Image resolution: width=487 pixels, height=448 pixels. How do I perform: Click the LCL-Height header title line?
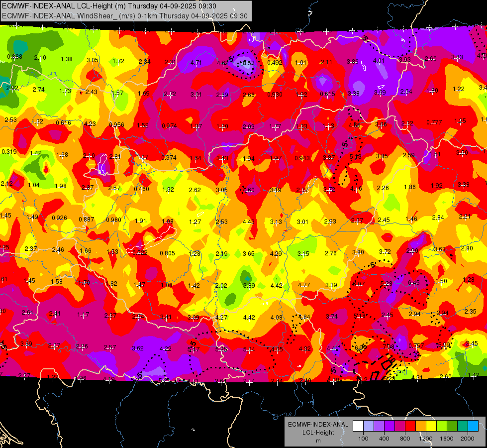coord(109,6)
